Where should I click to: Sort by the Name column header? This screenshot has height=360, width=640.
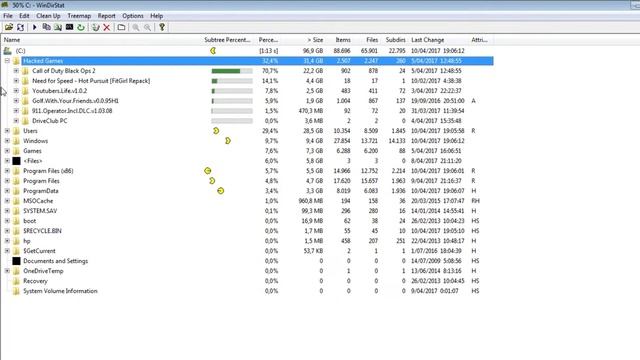102,40
